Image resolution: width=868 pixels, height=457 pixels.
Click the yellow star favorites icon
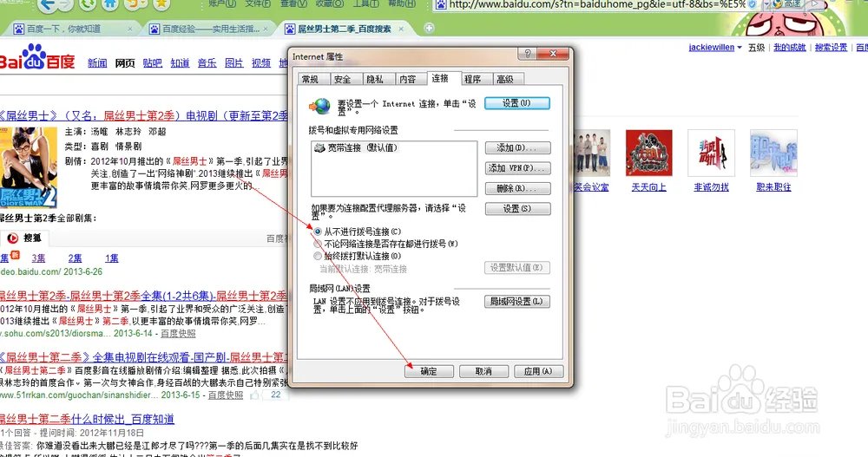[x=161, y=4]
